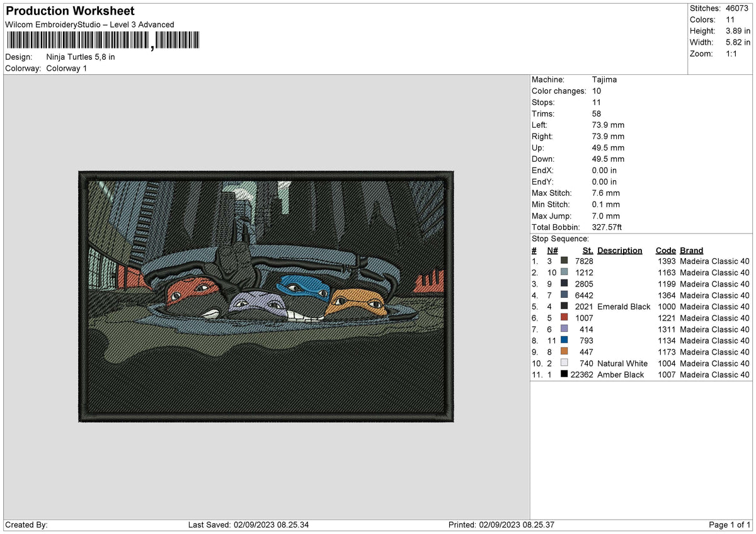Select the slate blue swatch, code 1364

pyautogui.click(x=564, y=295)
